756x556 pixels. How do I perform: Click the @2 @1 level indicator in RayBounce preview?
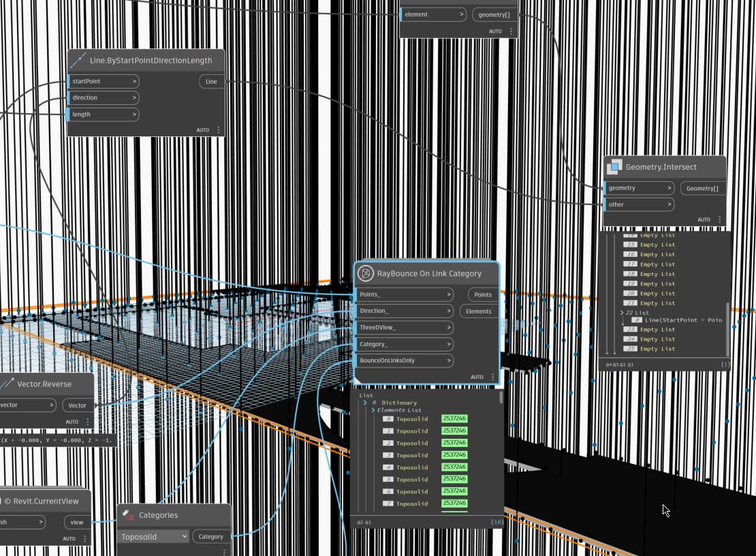click(364, 522)
